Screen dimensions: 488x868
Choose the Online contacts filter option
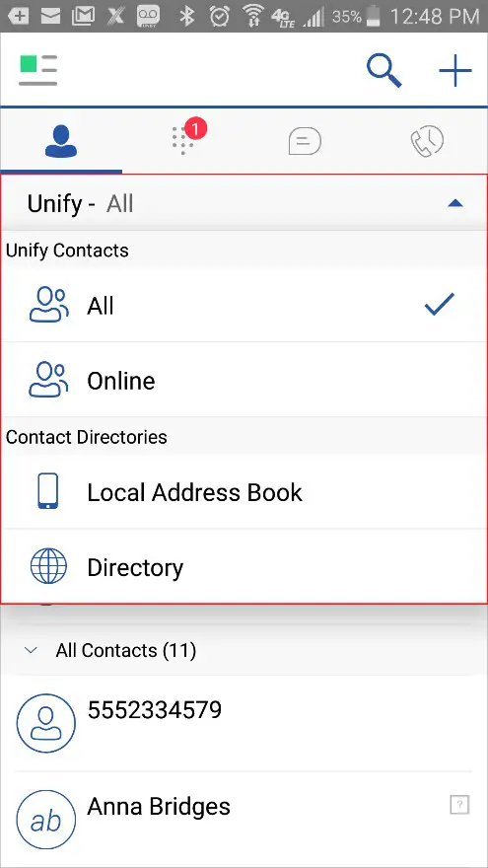244,380
